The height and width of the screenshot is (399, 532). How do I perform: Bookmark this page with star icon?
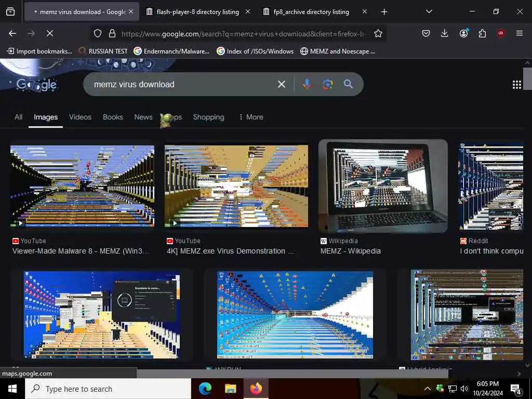(378, 33)
